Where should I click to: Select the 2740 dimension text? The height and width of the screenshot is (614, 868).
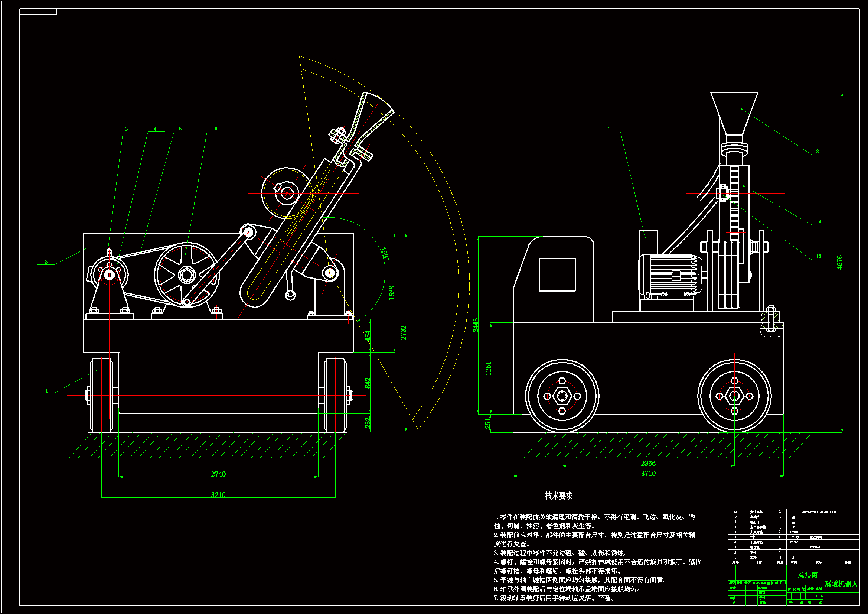tap(218, 474)
